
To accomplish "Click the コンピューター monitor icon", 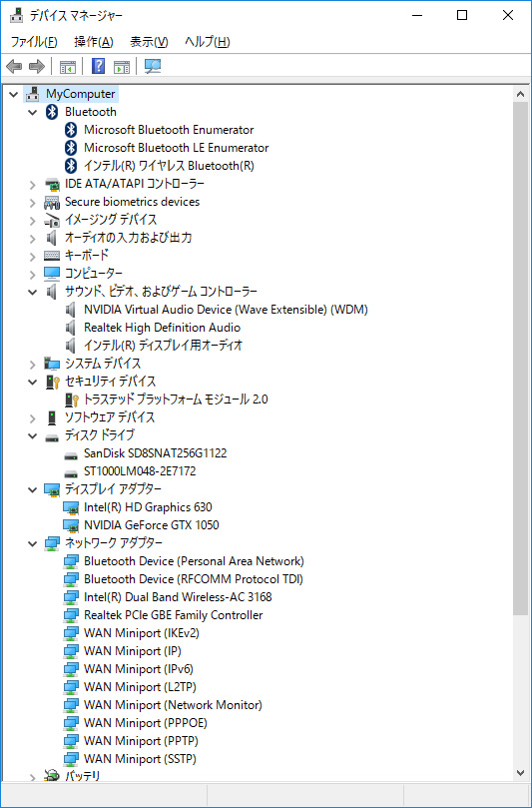I will [x=52, y=273].
